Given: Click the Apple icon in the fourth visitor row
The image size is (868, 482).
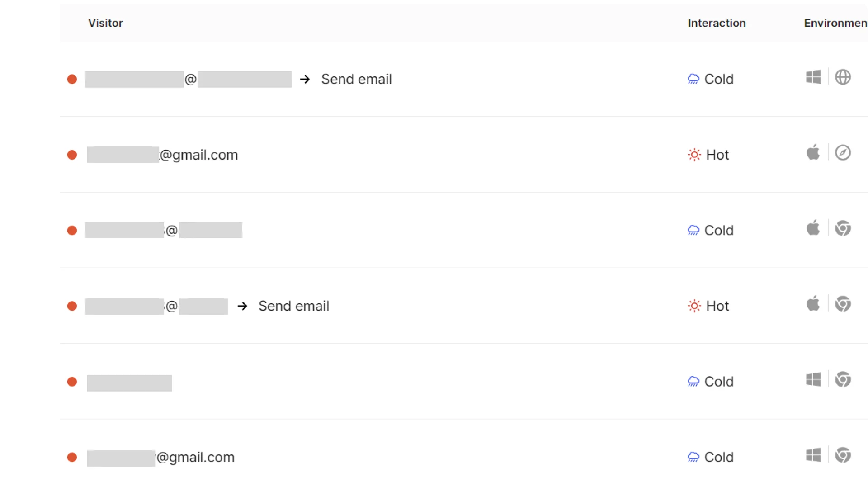Looking at the screenshot, I should [x=813, y=303].
